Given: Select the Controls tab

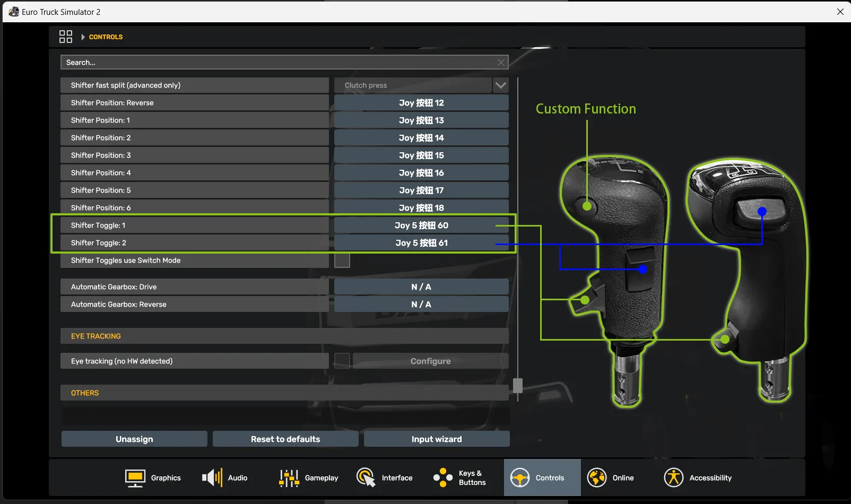Looking at the screenshot, I should point(542,478).
